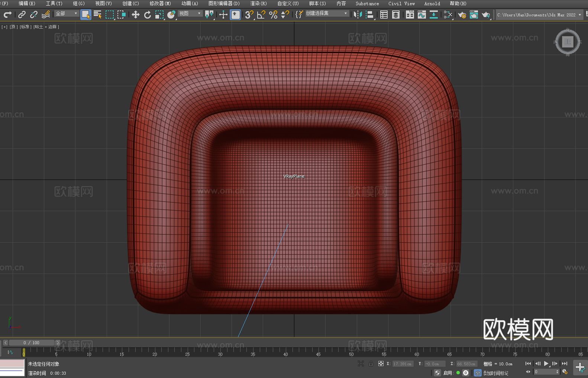This screenshot has height=378, width=588.
Task: Click the 顶 viewport view label
Action: 13,27
